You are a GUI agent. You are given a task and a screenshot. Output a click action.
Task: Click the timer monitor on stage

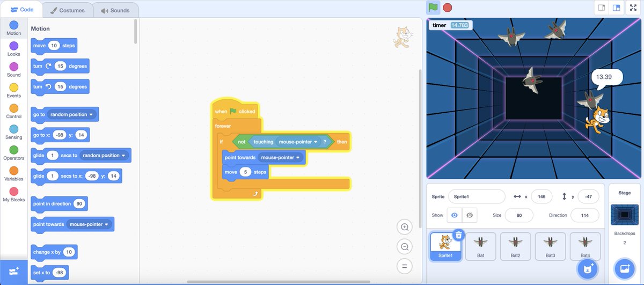(450, 25)
